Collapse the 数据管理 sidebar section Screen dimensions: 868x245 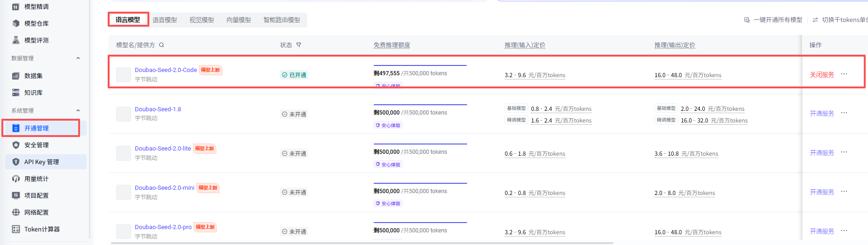[x=78, y=58]
